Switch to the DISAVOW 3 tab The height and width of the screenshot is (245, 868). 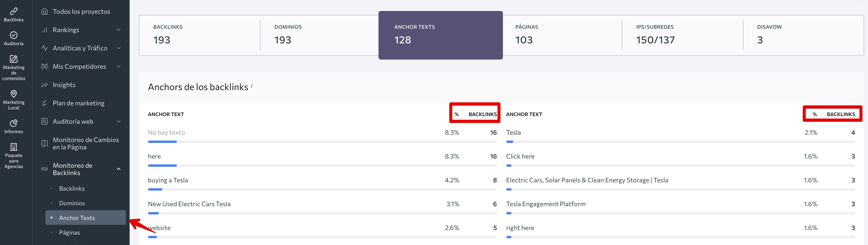[803, 35]
